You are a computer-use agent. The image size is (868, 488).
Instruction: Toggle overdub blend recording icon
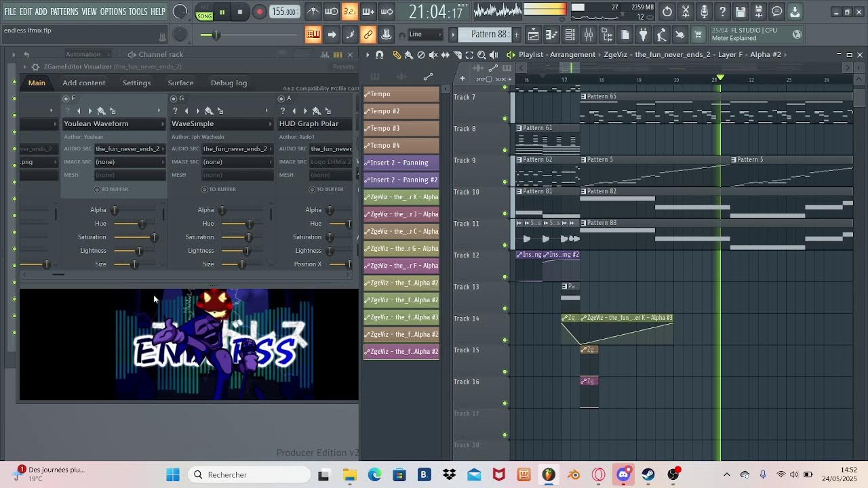coord(368,12)
